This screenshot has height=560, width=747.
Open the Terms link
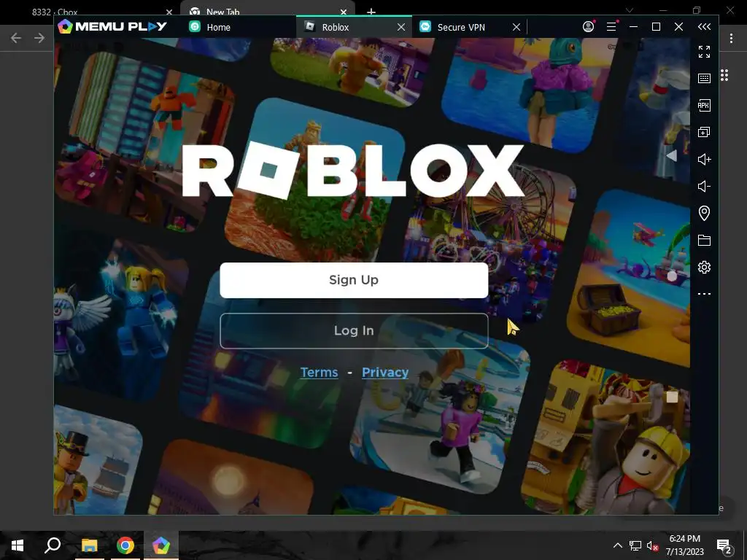pos(320,373)
